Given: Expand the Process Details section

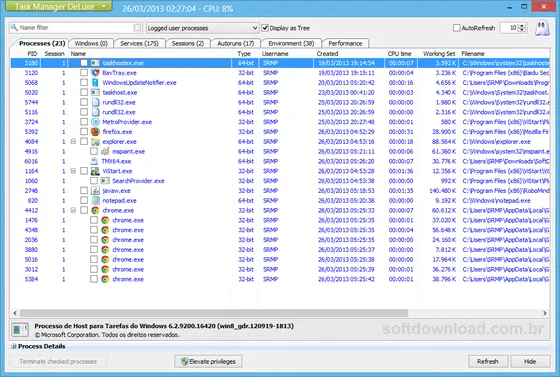Looking at the screenshot, I should point(14,346).
